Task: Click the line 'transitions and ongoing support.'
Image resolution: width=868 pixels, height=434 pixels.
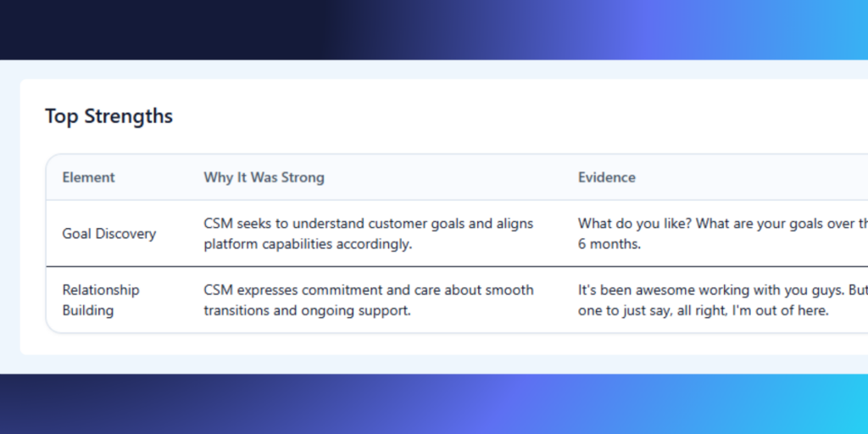Action: pyautogui.click(x=307, y=310)
